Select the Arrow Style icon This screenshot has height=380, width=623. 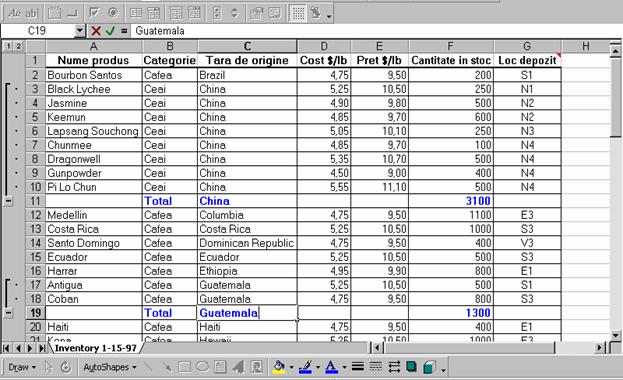(x=394, y=366)
